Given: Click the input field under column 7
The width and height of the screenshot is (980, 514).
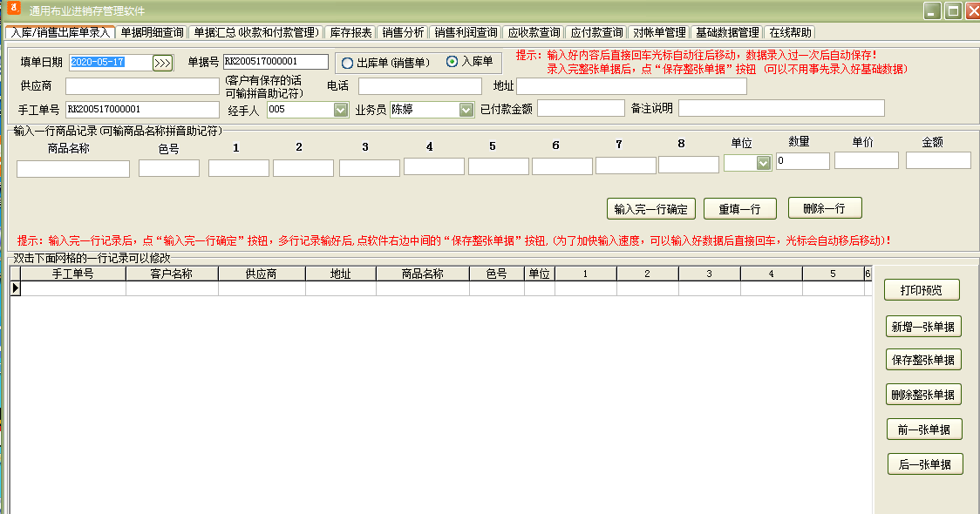Looking at the screenshot, I should 626,166.
